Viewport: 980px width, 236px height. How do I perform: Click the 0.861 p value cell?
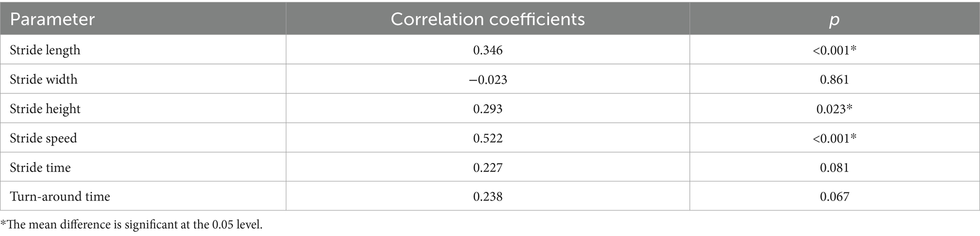coord(834,79)
